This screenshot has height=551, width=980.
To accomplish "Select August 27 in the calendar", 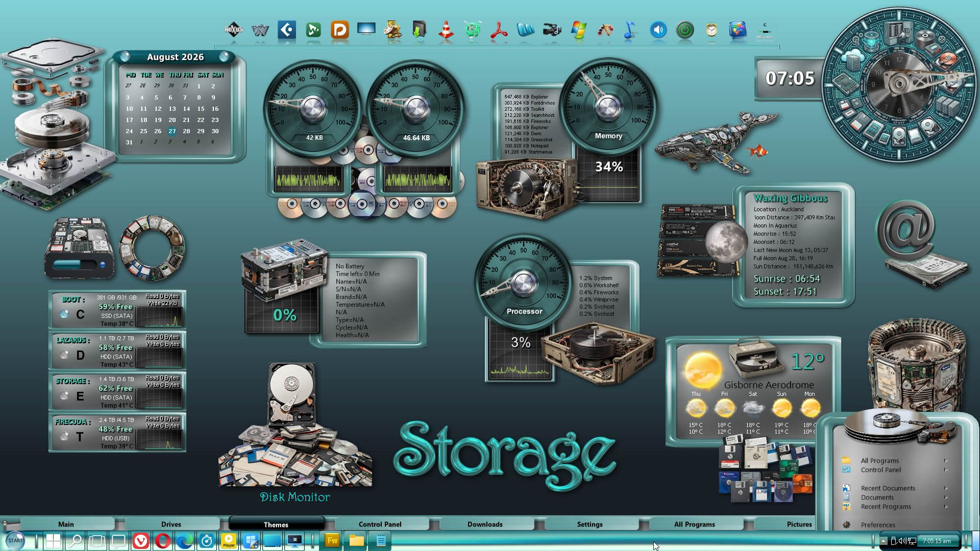I will [x=172, y=131].
